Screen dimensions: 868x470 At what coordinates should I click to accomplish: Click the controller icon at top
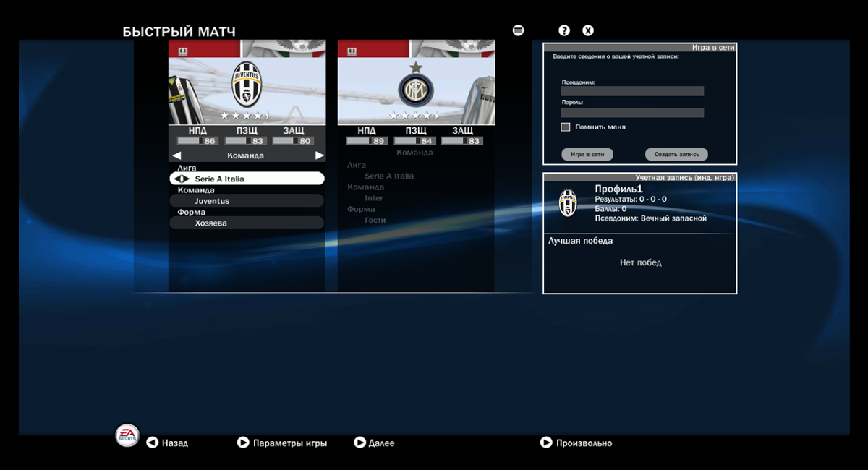coord(518,30)
